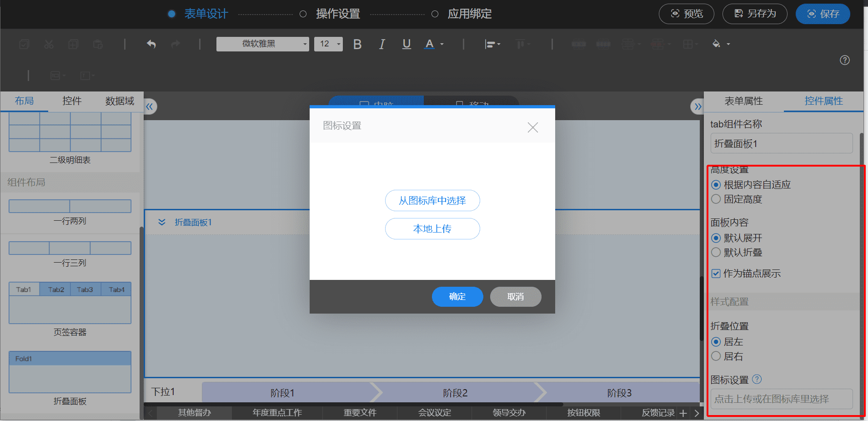This screenshot has height=421, width=868.
Task: Toggle italic formatting
Action: [382, 44]
